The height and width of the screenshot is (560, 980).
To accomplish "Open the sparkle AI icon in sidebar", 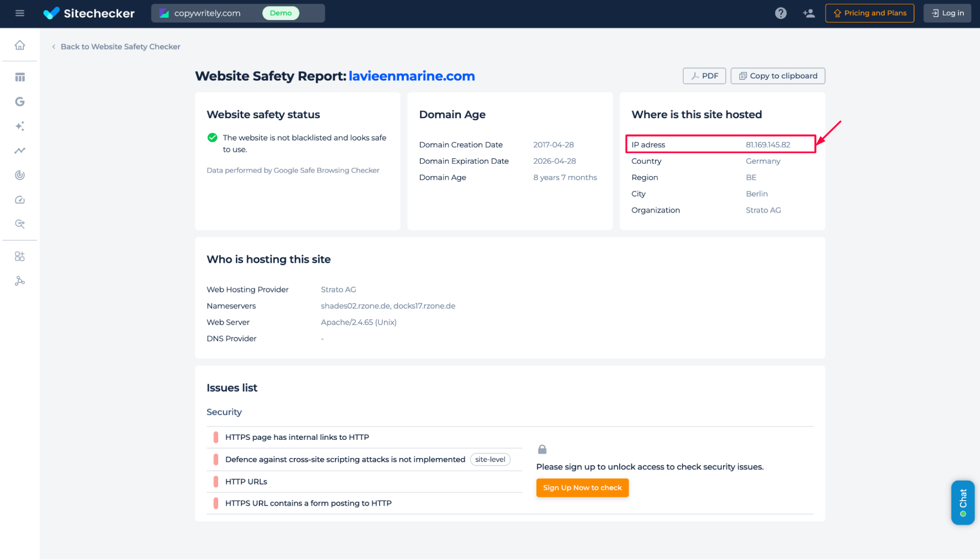I will (x=20, y=126).
